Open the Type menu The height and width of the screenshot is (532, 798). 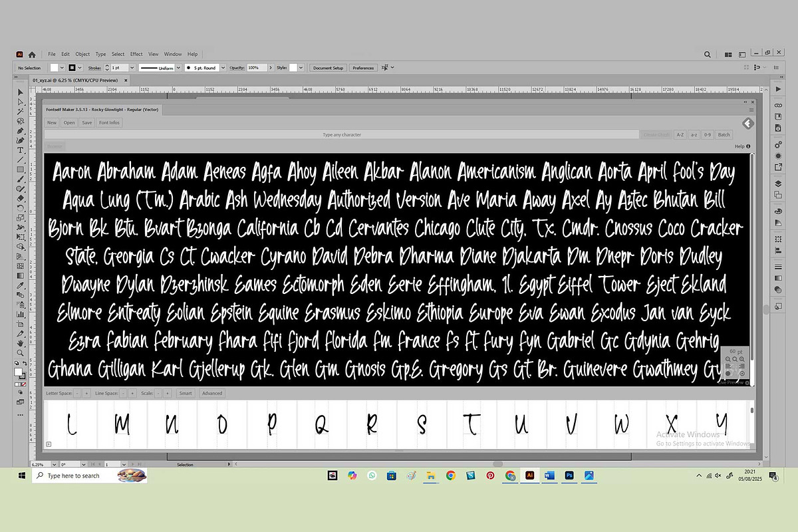[100, 54]
